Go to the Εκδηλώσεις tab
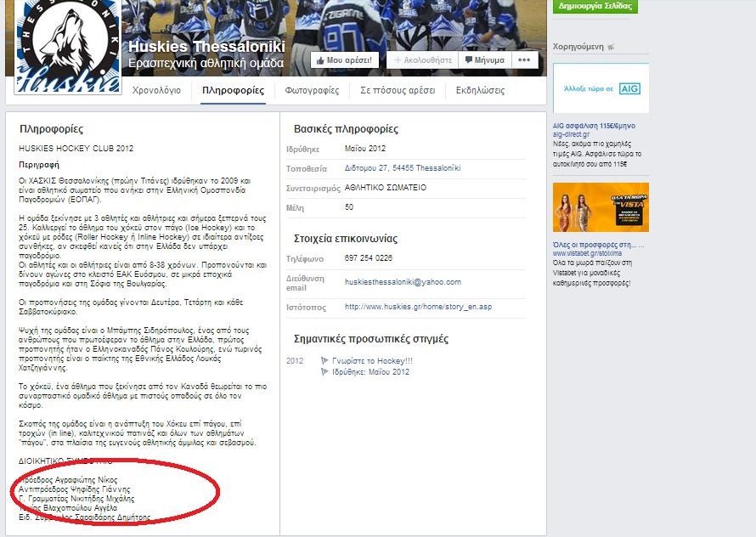The width and height of the screenshot is (756, 537). pyautogui.click(x=480, y=90)
